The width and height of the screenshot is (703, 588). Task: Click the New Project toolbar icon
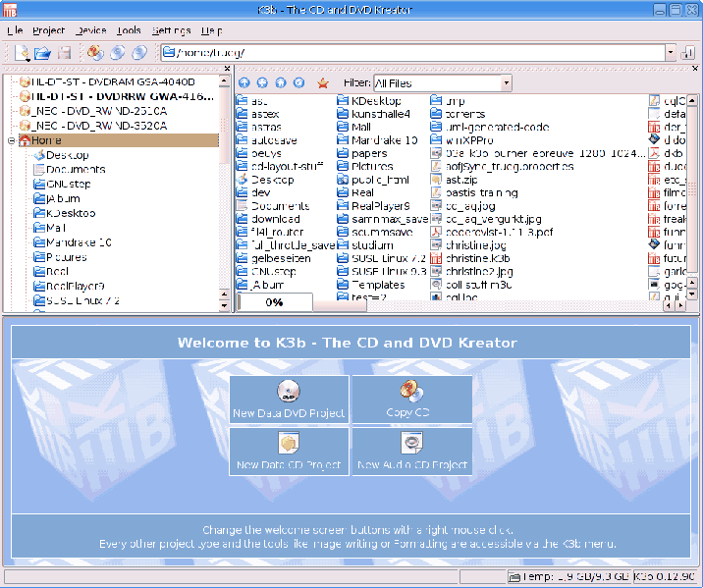tap(22, 53)
